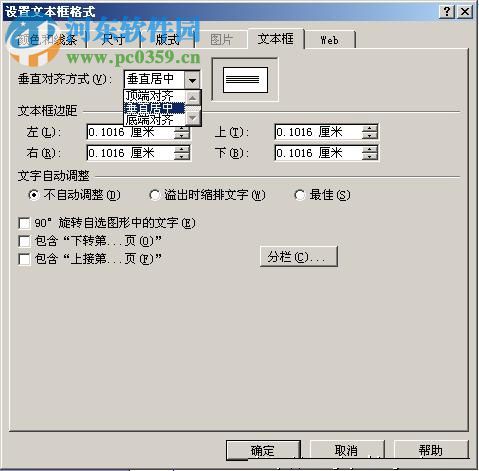This screenshot has height=471, width=479.
Task: Click the alignment list scroll up arrow
Action: click(193, 98)
